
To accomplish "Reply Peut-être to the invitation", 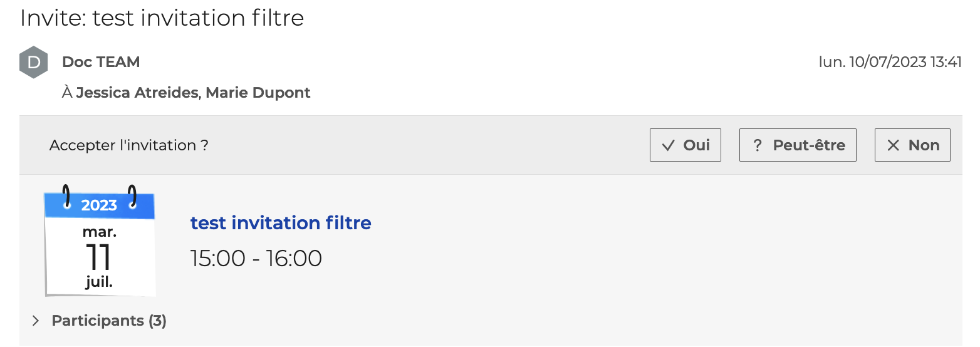I will click(x=798, y=145).
